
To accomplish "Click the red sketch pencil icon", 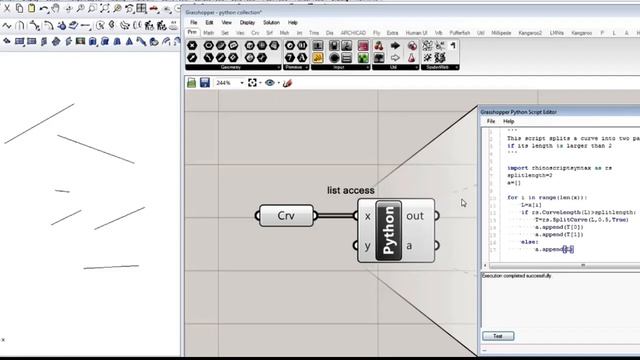I will (x=287, y=83).
